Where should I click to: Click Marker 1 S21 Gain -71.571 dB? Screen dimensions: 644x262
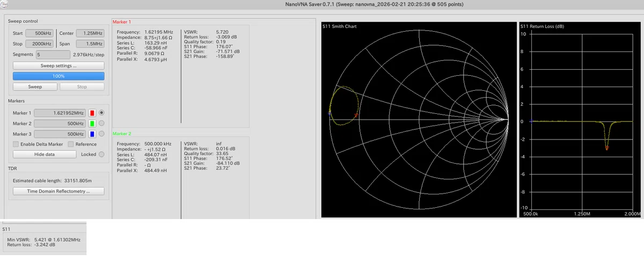[228, 52]
